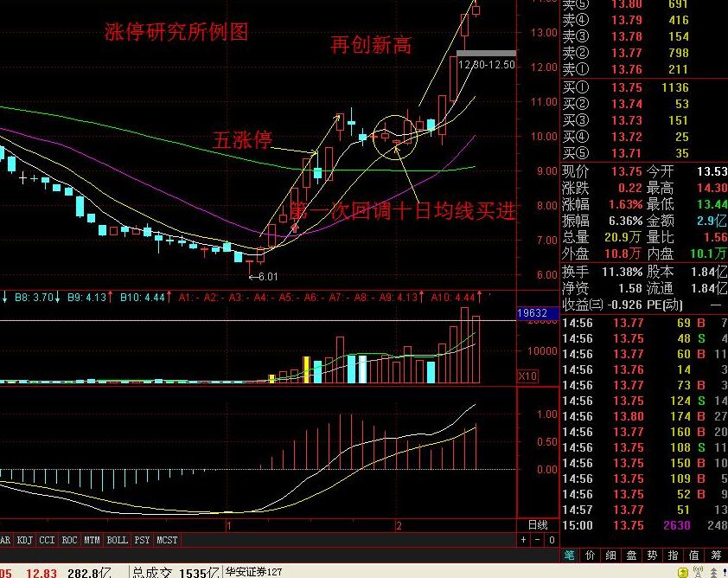Image resolution: width=728 pixels, height=578 pixels.
Task: Click the plus zoom button under 日线
Action: click(x=524, y=540)
